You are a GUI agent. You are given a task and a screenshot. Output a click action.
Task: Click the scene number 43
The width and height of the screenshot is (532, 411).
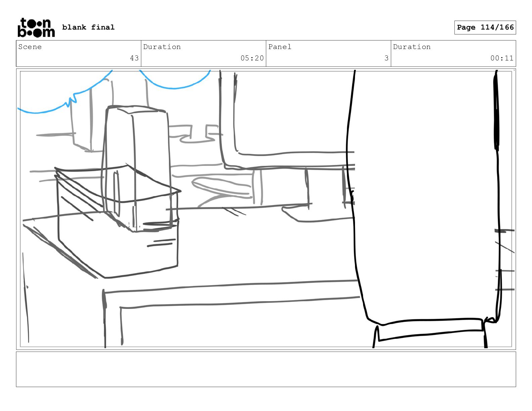[x=134, y=58]
